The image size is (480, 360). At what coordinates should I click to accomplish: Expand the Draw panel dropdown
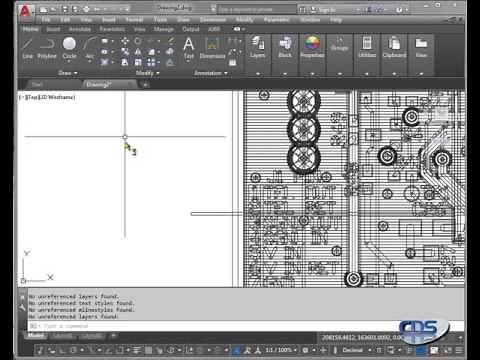68,73
